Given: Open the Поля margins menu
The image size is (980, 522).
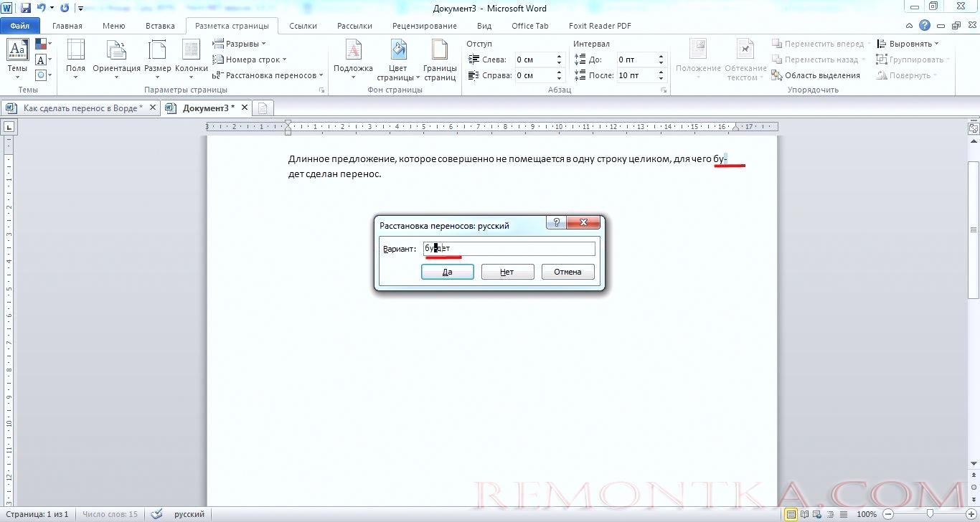Looking at the screenshot, I should [75, 60].
